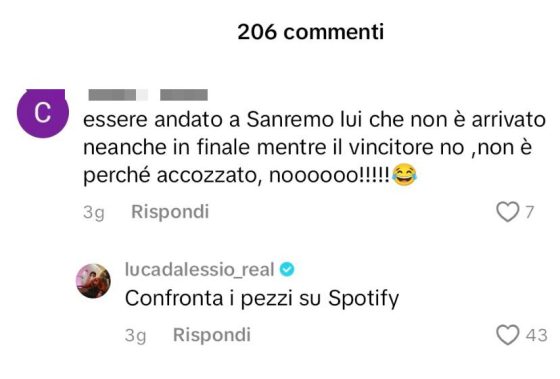The height and width of the screenshot is (379, 560).
Task: Open the lucadalessio_real username link
Action: click(200, 269)
